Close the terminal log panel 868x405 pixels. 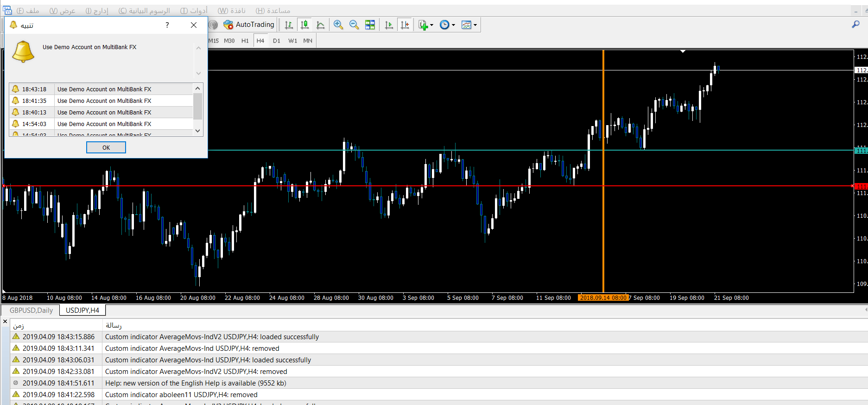[5, 321]
